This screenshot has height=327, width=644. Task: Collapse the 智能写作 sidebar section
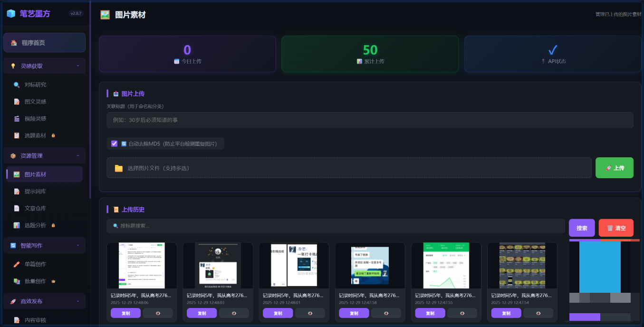[78, 245]
